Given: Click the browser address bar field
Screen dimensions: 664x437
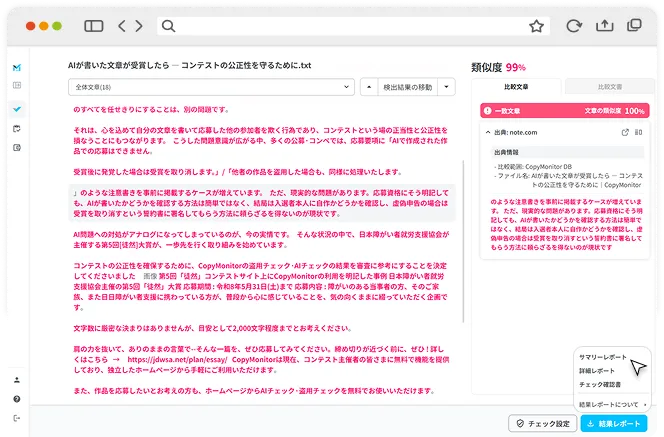Looking at the screenshot, I should pos(353,26).
